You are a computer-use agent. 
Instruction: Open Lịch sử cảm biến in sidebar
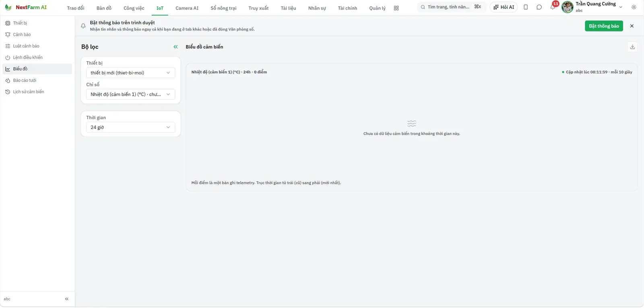coord(37,92)
